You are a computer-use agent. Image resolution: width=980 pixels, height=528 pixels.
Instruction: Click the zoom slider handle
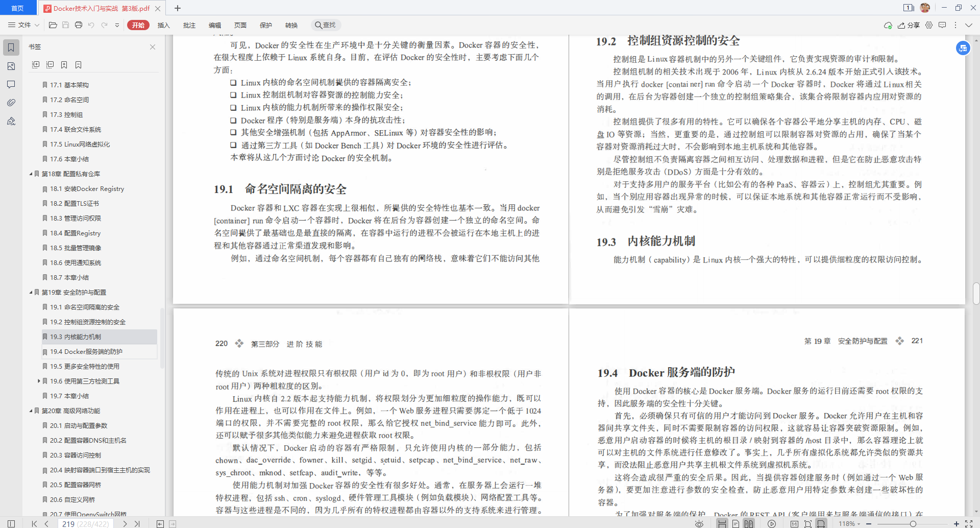pos(913,523)
